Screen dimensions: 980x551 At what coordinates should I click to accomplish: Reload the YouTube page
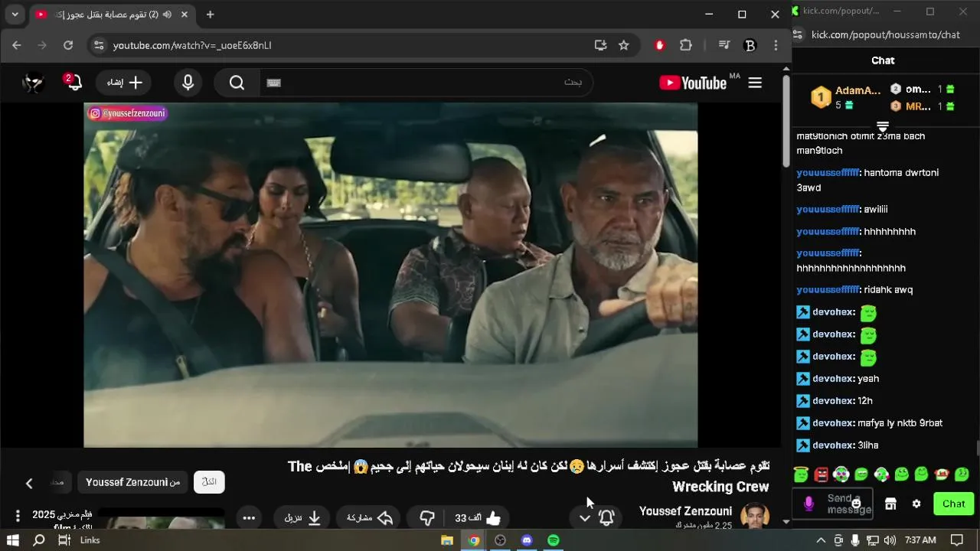[68, 45]
